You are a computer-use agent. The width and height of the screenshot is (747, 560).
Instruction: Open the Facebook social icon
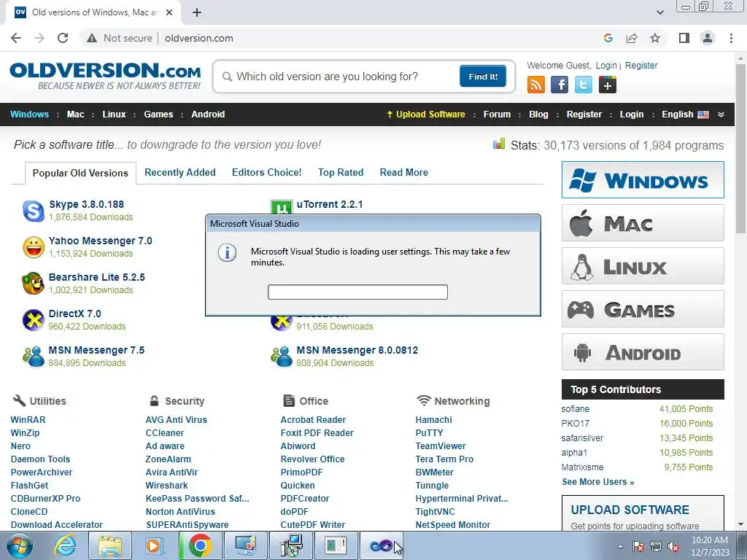click(x=560, y=85)
